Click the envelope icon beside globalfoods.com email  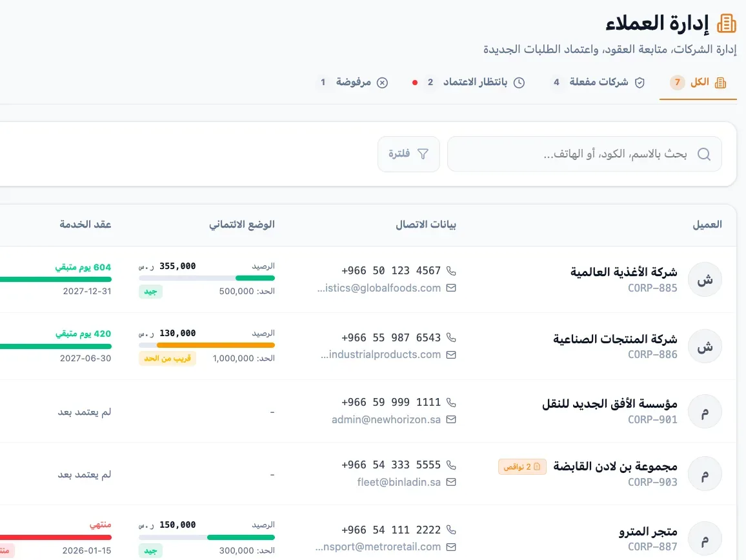tap(451, 288)
